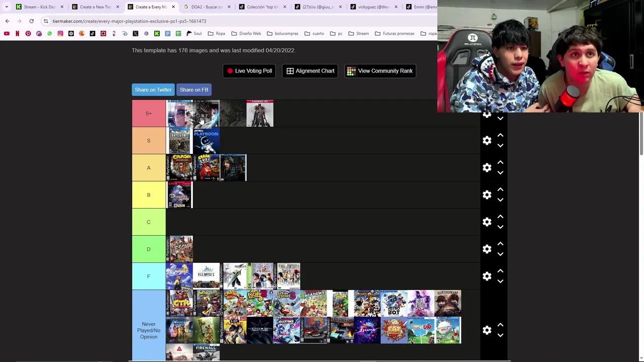Open the Alignment Chart button
This screenshot has height=362, width=644.
[x=310, y=71]
